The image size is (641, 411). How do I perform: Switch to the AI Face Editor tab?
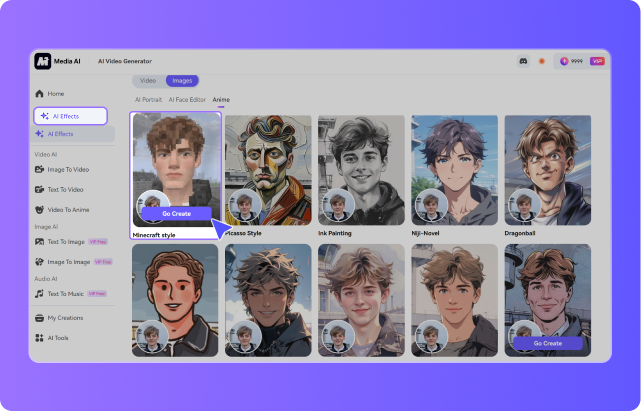pyautogui.click(x=186, y=100)
